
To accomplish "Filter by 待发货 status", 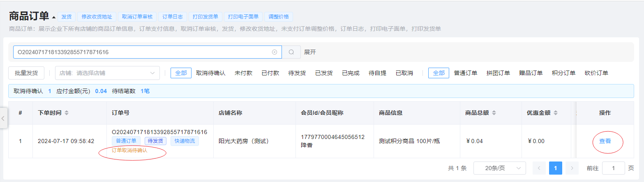I will [x=297, y=73].
